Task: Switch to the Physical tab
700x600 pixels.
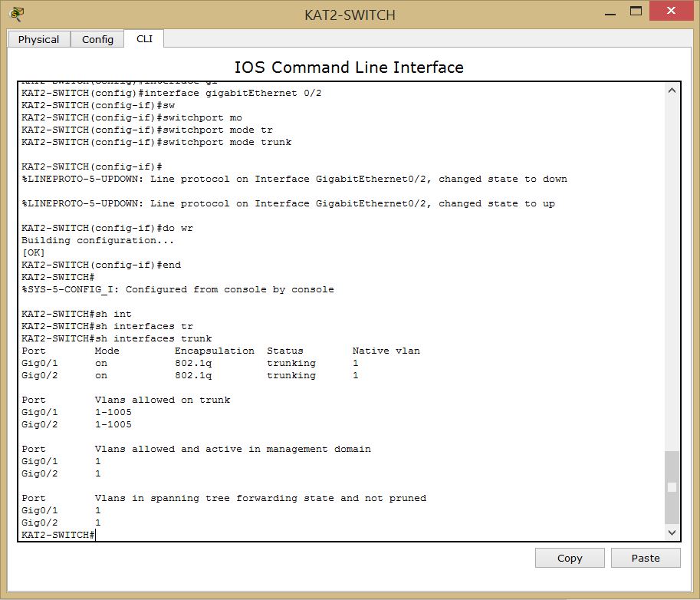Action: pyautogui.click(x=39, y=39)
